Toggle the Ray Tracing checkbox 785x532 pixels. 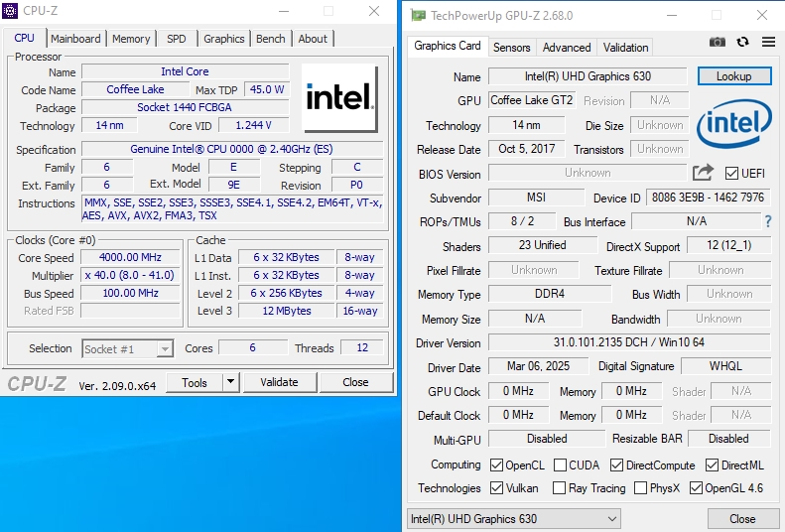pyautogui.click(x=559, y=487)
